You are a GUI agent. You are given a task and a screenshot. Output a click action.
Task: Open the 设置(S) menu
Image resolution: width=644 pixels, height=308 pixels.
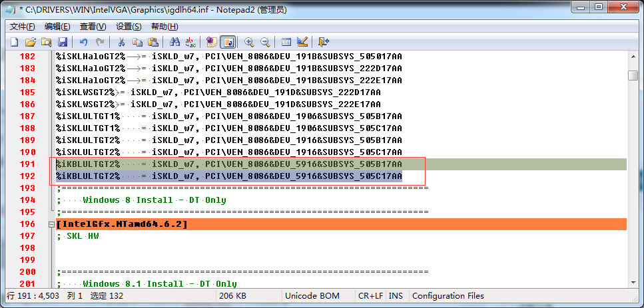(129, 27)
